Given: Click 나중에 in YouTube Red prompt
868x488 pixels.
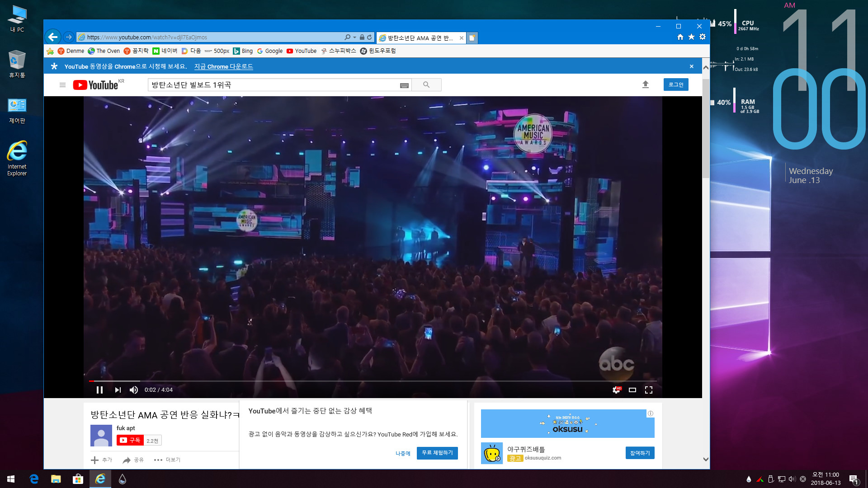Looking at the screenshot, I should [403, 453].
